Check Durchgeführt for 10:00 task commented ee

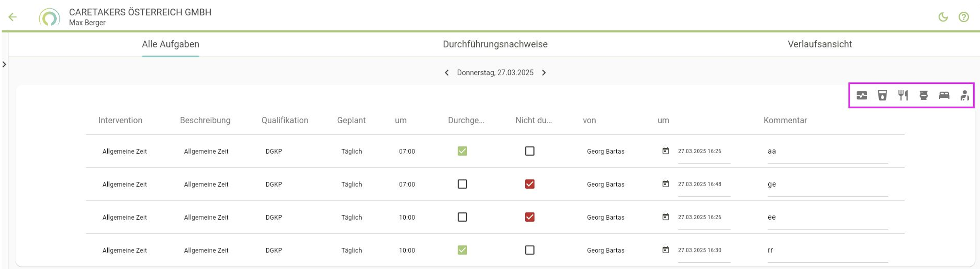pos(462,217)
